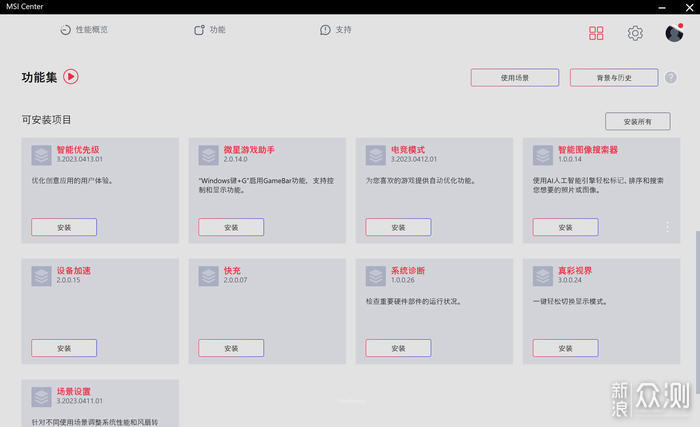Image resolution: width=700 pixels, height=427 pixels.
Task: Click the red grid view icon
Action: click(x=596, y=33)
